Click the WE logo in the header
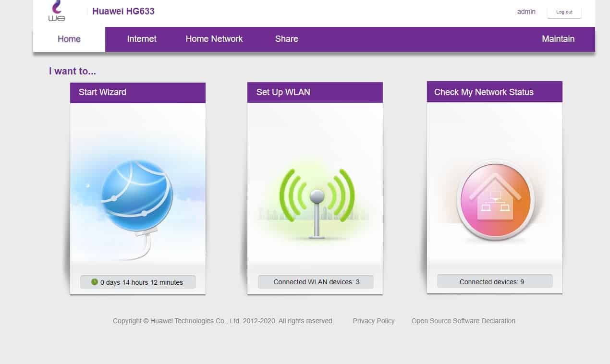610x364 pixels. [57, 12]
